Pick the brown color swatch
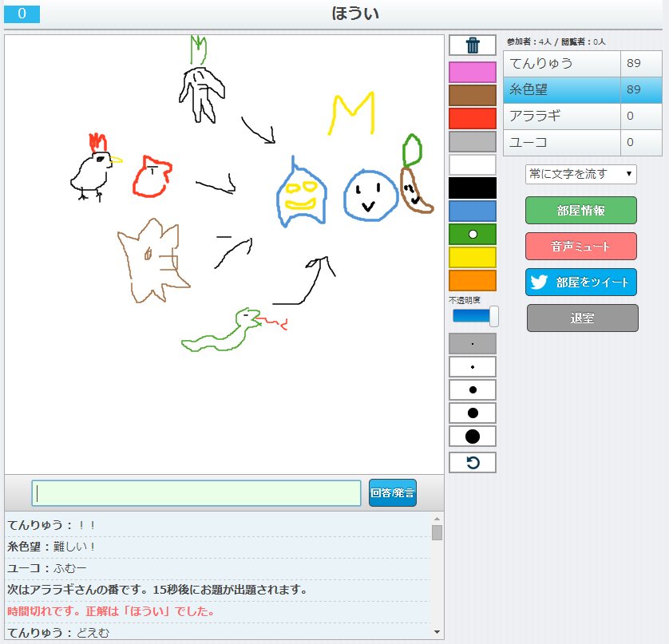The image size is (669, 644). pyautogui.click(x=473, y=95)
